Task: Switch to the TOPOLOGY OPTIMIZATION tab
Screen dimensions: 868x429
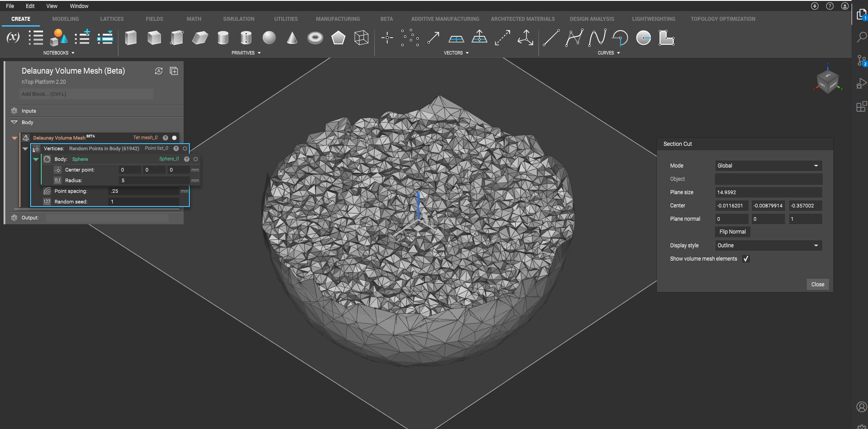Action: 723,19
